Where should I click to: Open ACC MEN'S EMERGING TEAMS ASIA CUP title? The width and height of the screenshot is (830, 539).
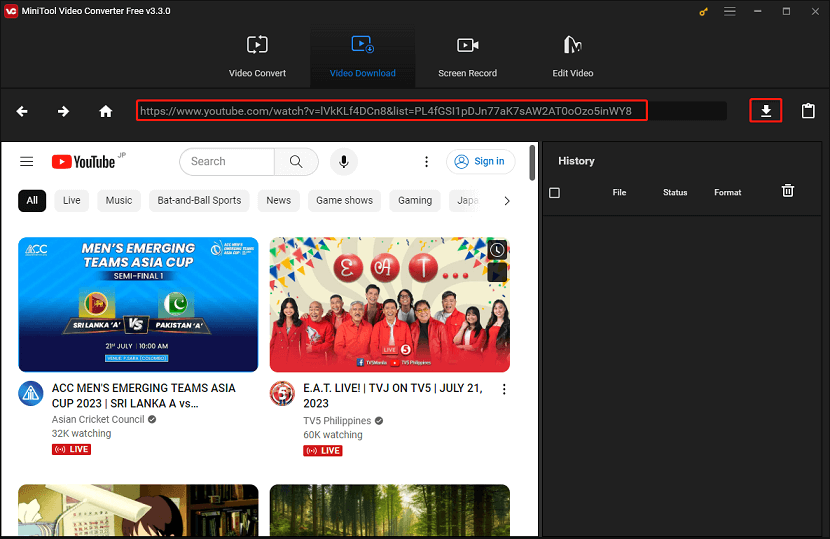point(143,396)
